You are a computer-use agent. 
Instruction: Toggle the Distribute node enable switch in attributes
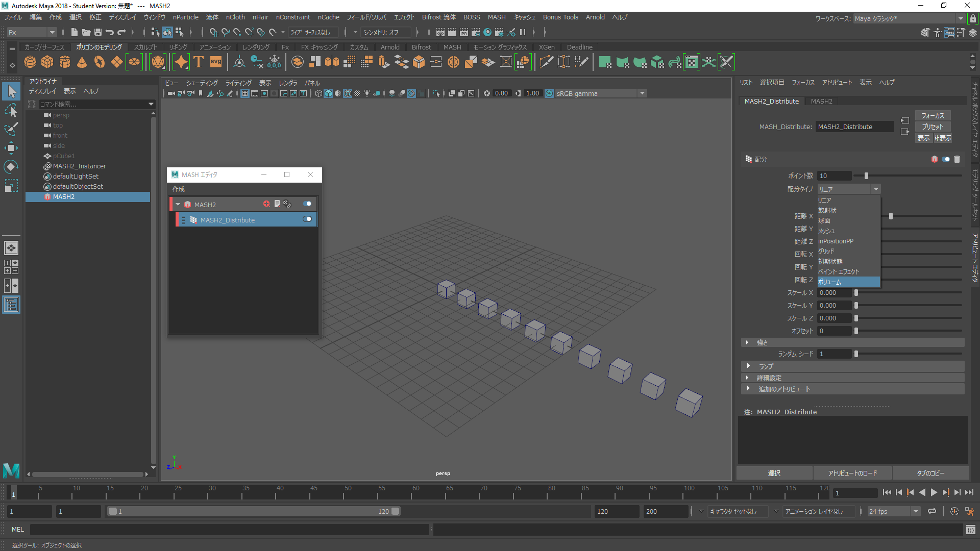coord(945,159)
